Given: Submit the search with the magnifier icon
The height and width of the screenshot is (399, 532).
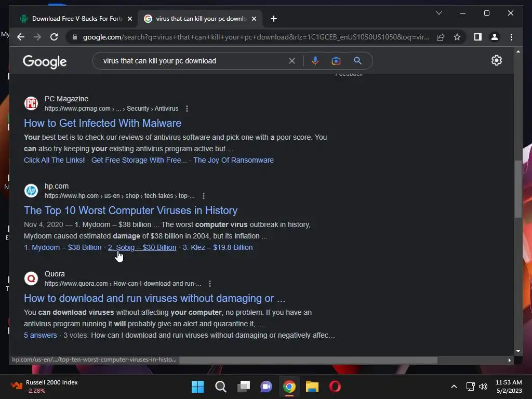Looking at the screenshot, I should (x=357, y=61).
